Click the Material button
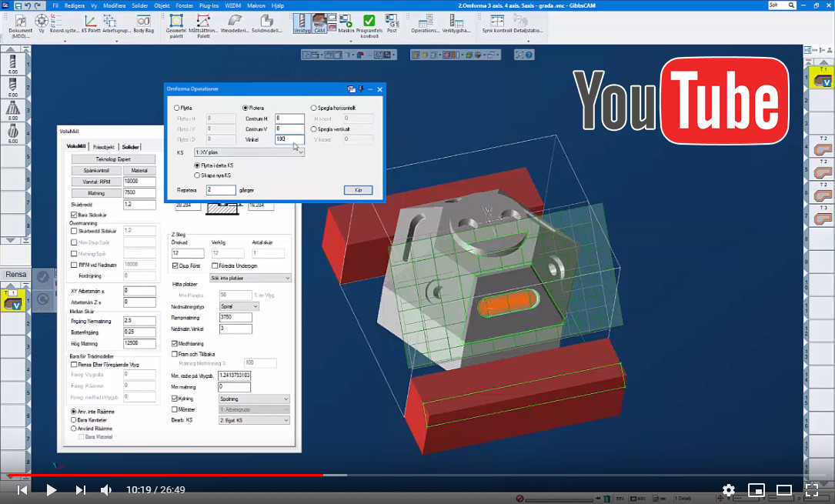Screen dimensions: 835x504 [139, 170]
